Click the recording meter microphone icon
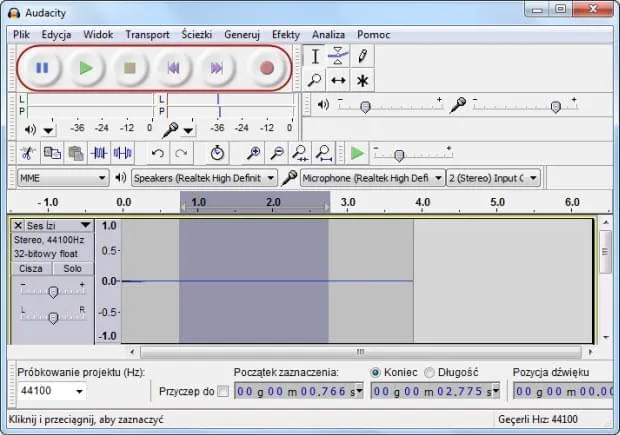The width and height of the screenshot is (620, 435). 170,130
